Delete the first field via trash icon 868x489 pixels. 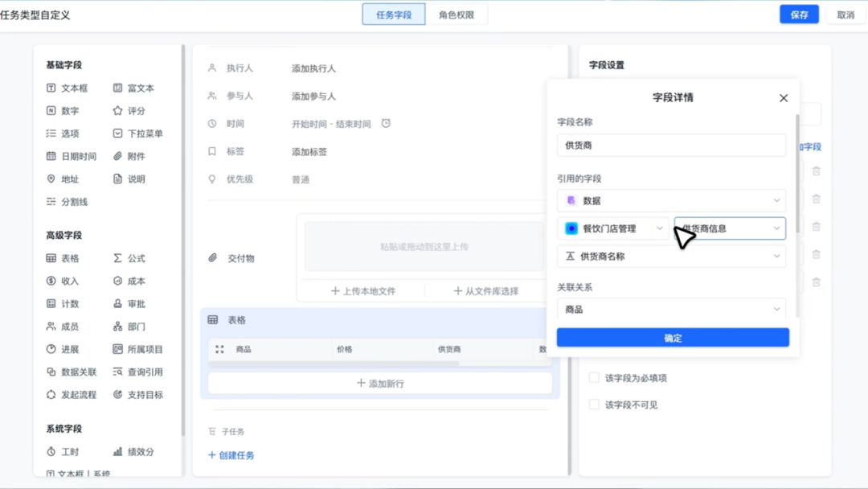[x=816, y=171]
